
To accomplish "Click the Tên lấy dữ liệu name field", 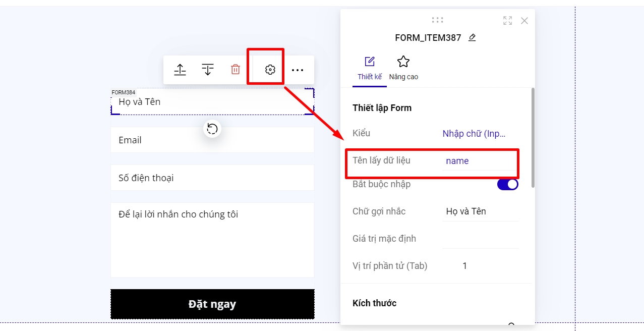I will click(479, 161).
